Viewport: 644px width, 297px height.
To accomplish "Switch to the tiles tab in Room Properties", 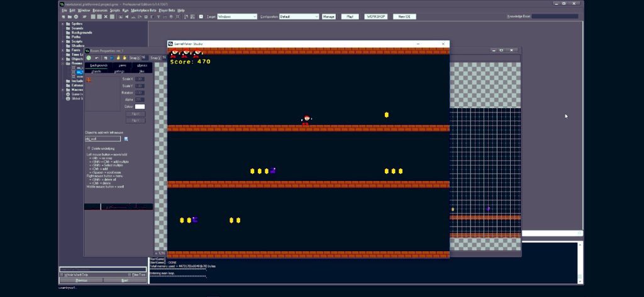I will click(x=142, y=72).
